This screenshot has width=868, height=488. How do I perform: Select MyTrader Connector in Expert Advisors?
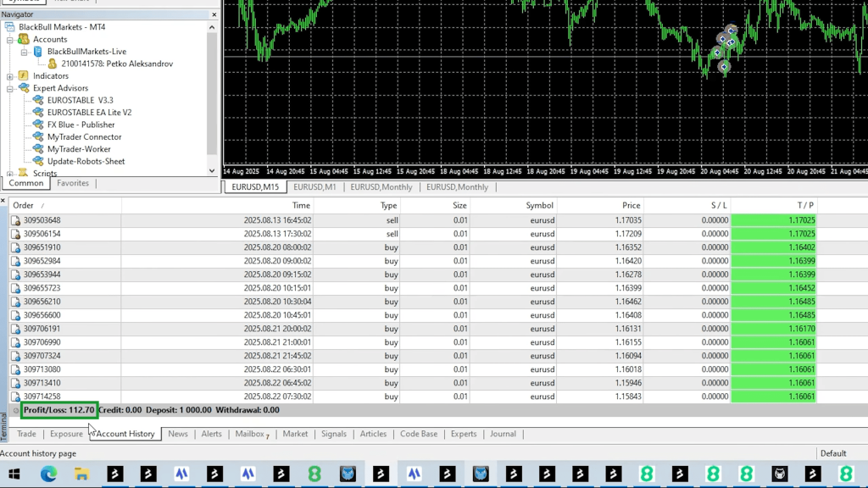point(84,136)
